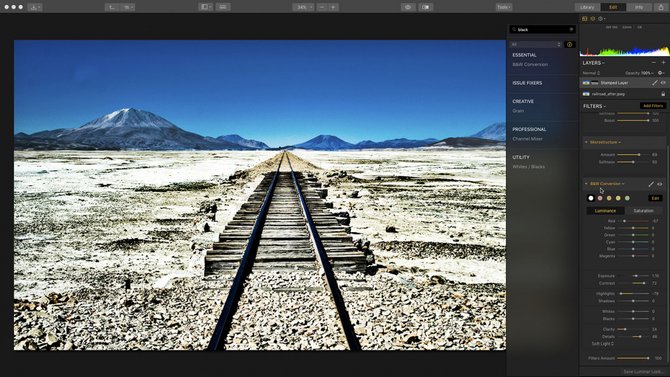Click the histogram panel icon

pyautogui.click(x=585, y=19)
